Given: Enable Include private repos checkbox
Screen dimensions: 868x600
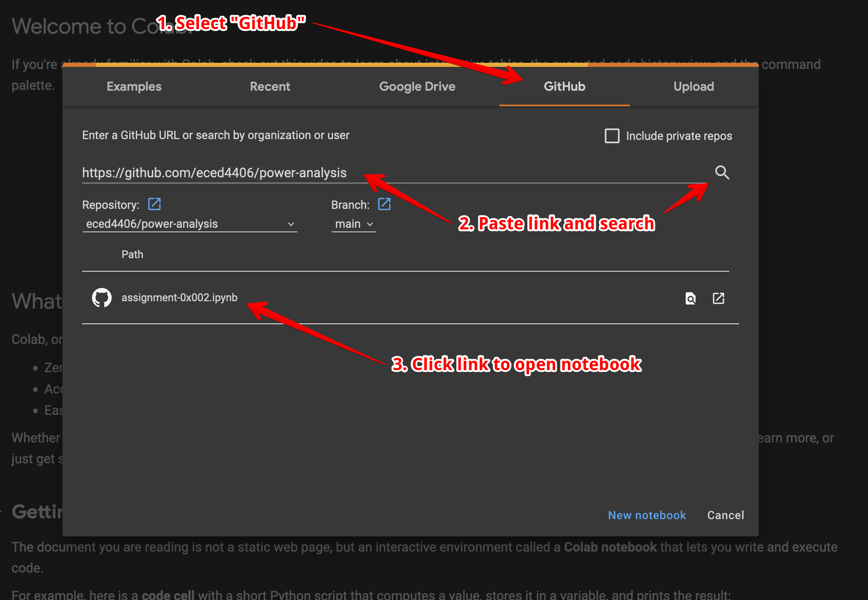Looking at the screenshot, I should [612, 136].
